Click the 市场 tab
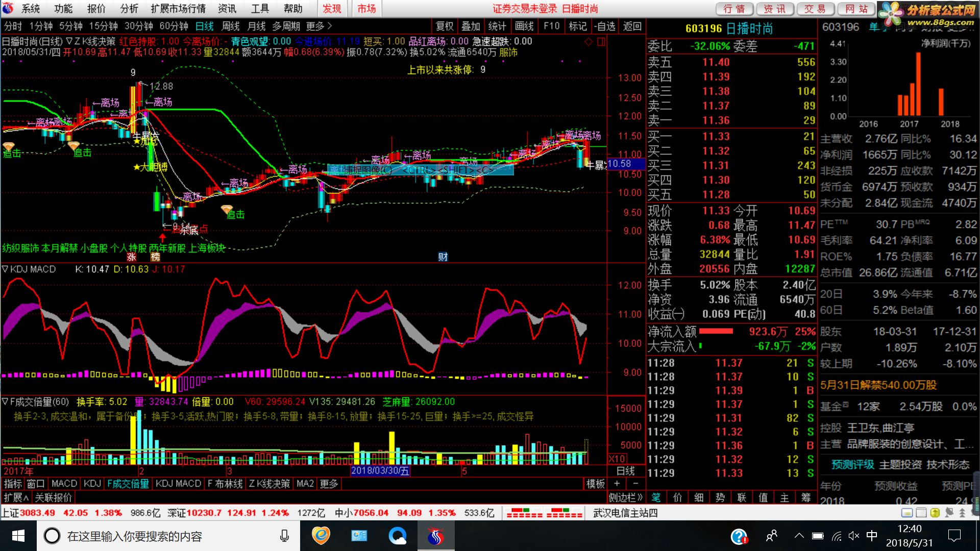980x551 pixels. (366, 9)
